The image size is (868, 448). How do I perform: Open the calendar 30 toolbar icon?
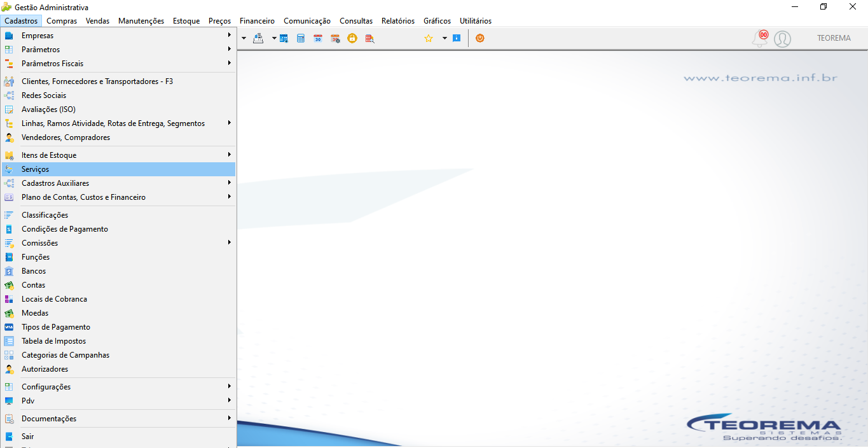pos(318,38)
